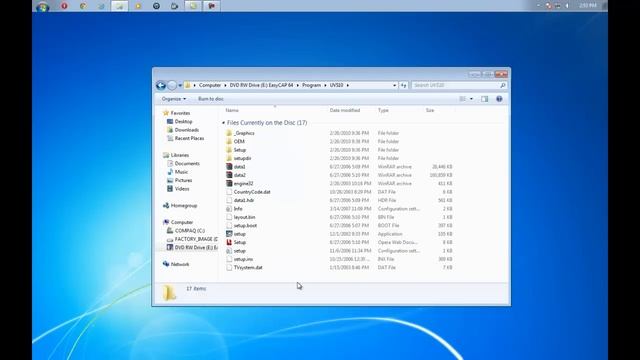Select Libraries in the navigation pane
Viewport: 640px width, 360px height.
180,155
